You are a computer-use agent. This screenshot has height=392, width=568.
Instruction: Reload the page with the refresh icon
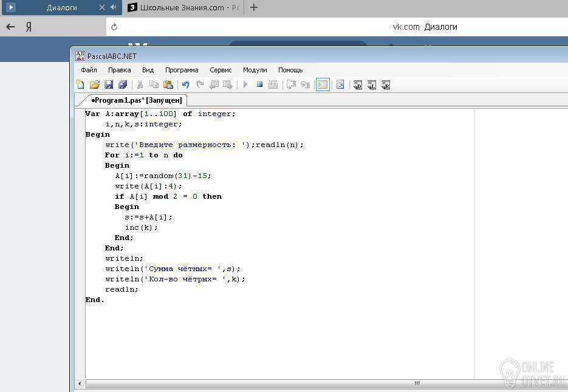[114, 27]
